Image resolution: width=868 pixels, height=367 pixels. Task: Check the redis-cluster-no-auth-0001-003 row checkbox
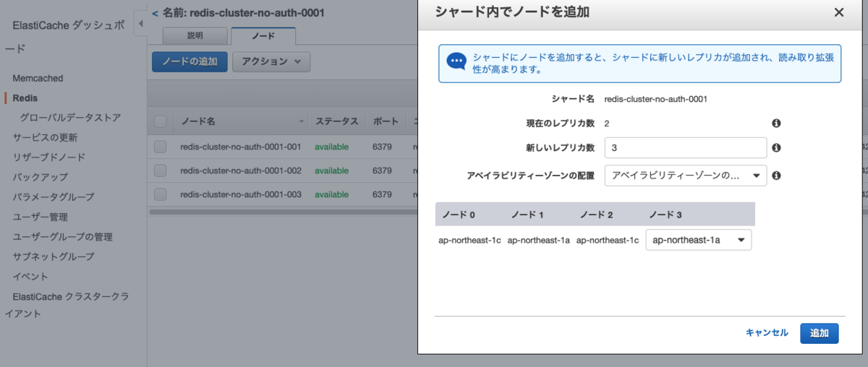pos(160,194)
